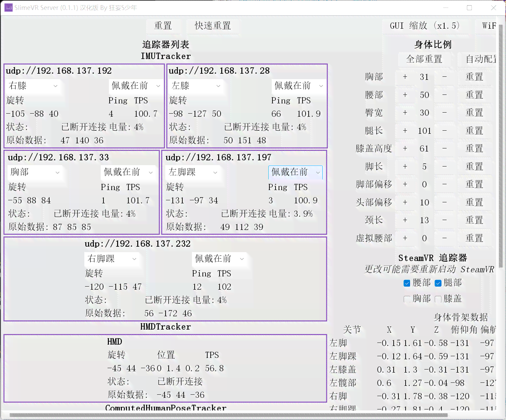This screenshot has height=420, width=506.
Task: Enable the 膝盖 SteamVR tracker checkbox
Action: click(x=438, y=299)
